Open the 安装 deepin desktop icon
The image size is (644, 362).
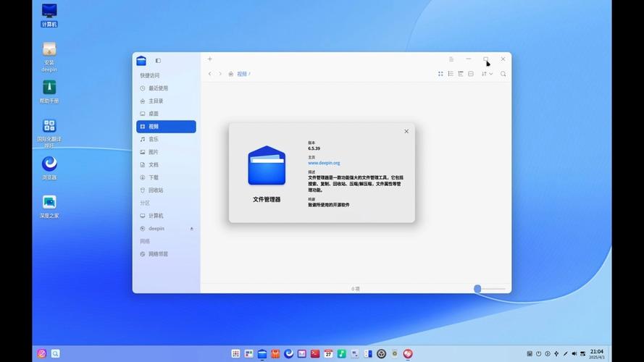click(49, 57)
